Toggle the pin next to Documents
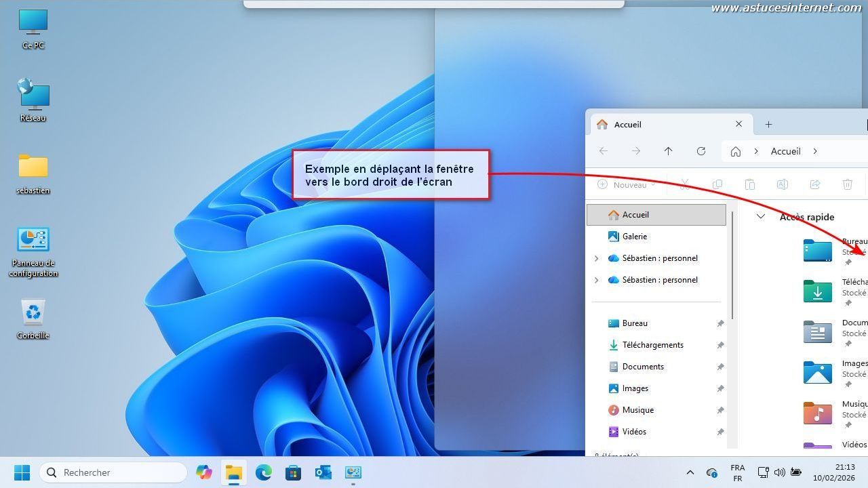Screen dimensions: 868x488 [x=720, y=367]
